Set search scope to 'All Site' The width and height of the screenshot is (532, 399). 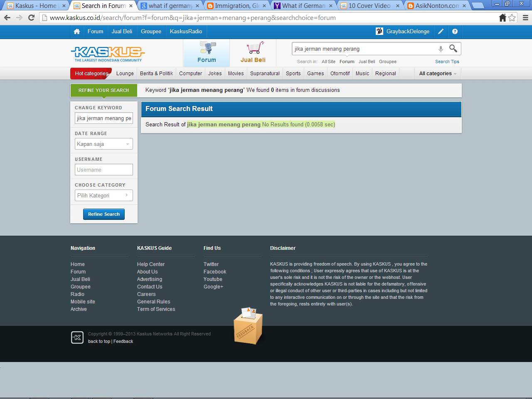[328, 62]
